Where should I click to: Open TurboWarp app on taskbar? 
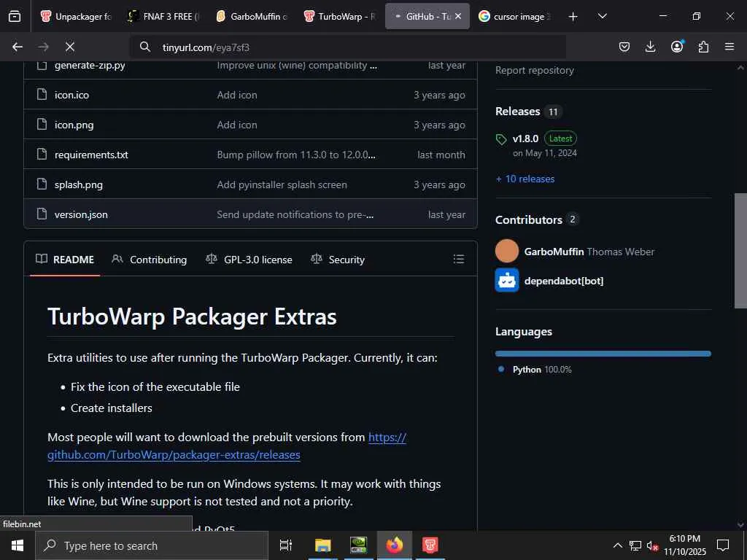click(x=430, y=545)
